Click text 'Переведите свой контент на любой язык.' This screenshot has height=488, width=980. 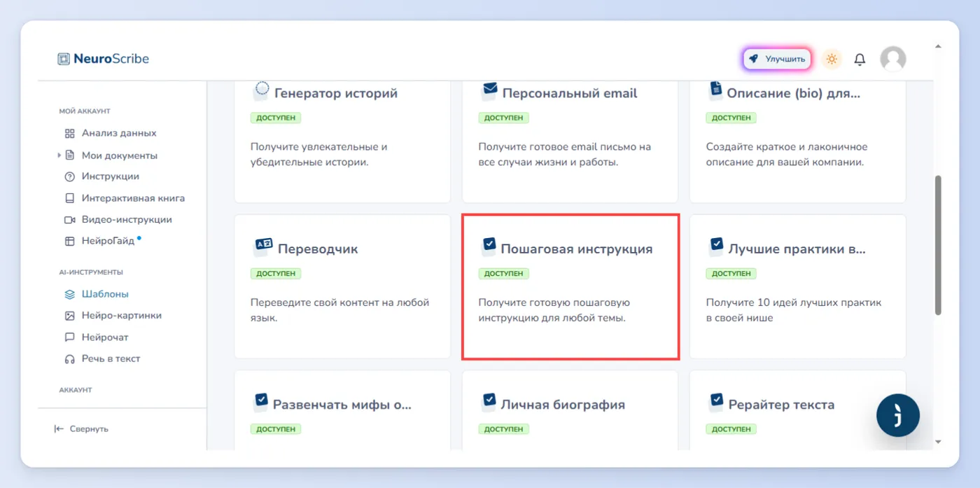click(340, 310)
